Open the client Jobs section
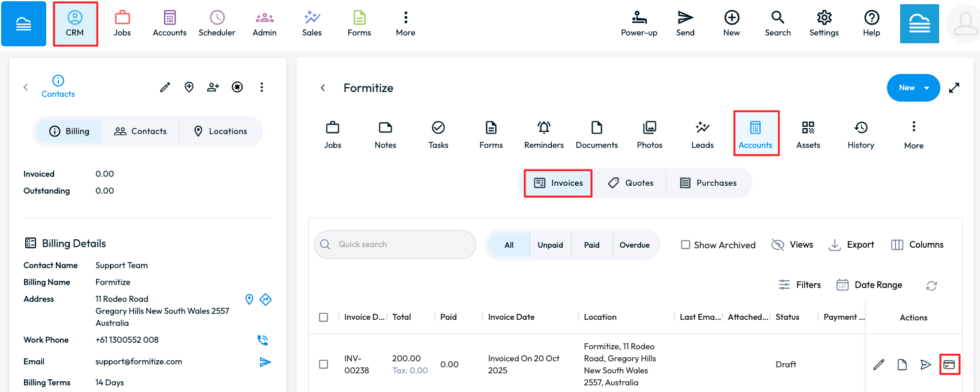Image resolution: width=980 pixels, height=392 pixels. (333, 134)
